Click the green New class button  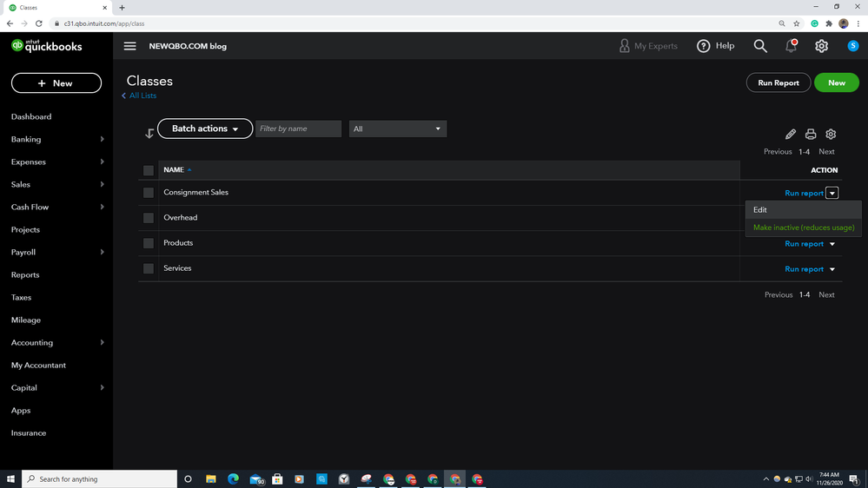pyautogui.click(x=837, y=82)
